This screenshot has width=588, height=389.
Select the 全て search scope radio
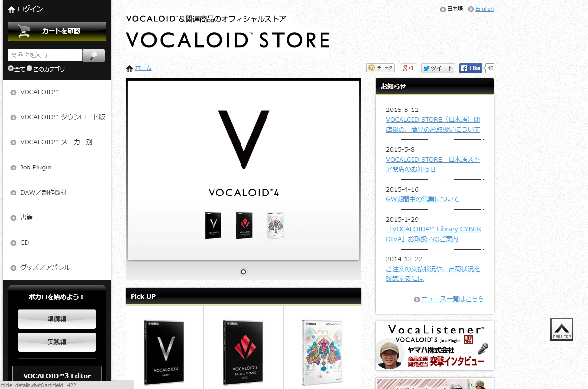coord(11,68)
